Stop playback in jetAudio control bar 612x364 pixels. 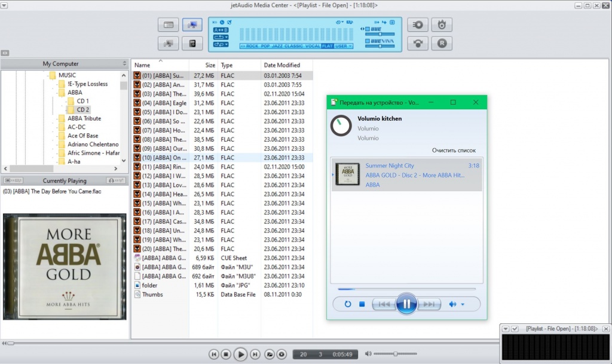pyautogui.click(x=226, y=354)
